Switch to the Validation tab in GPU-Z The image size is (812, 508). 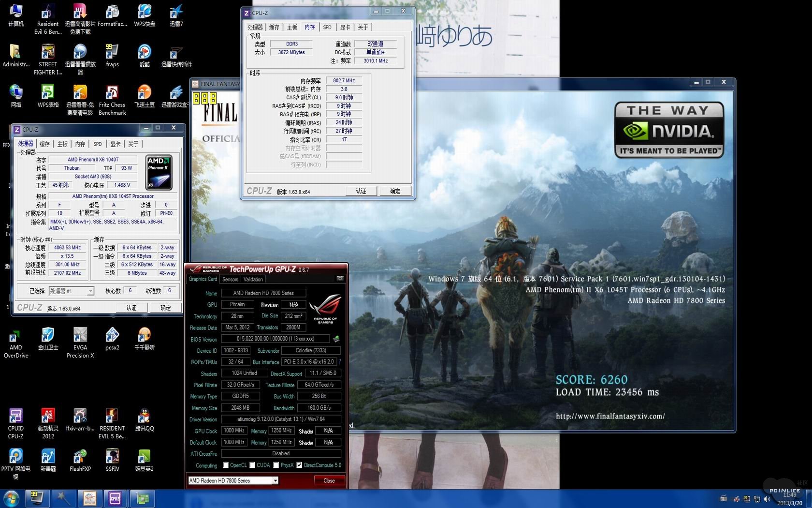253,279
